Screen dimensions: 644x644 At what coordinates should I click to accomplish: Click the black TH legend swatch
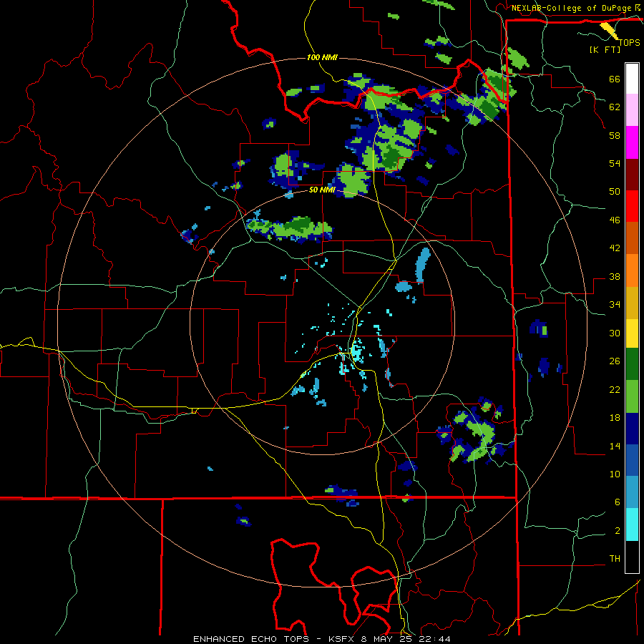[x=632, y=557]
